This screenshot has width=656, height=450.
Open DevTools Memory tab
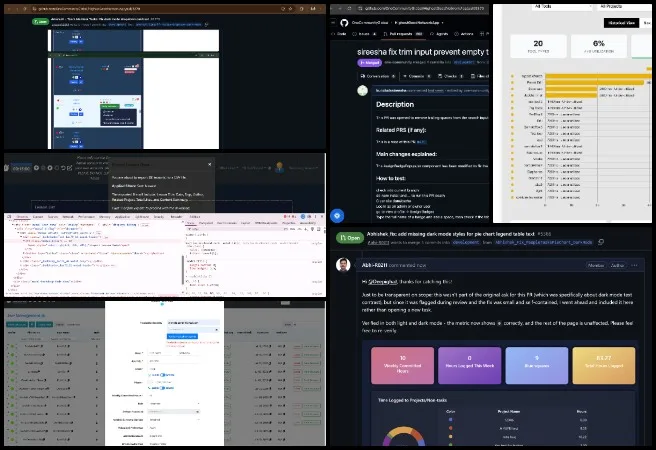105,217
